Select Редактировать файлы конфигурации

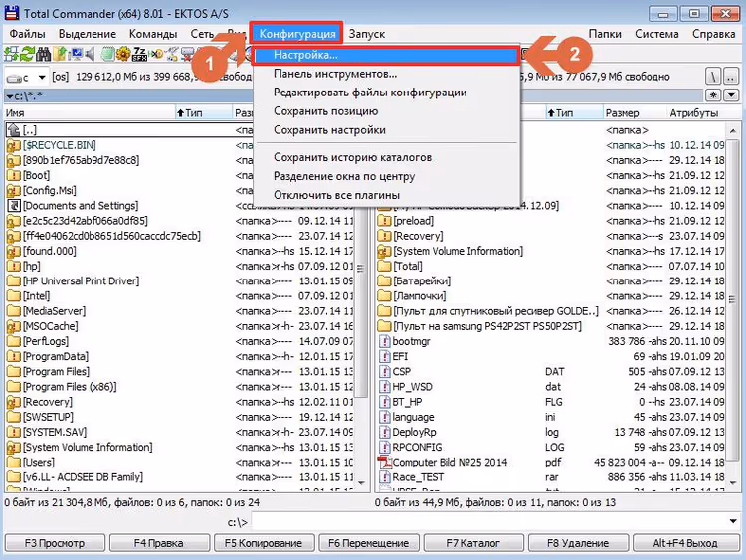click(x=386, y=93)
